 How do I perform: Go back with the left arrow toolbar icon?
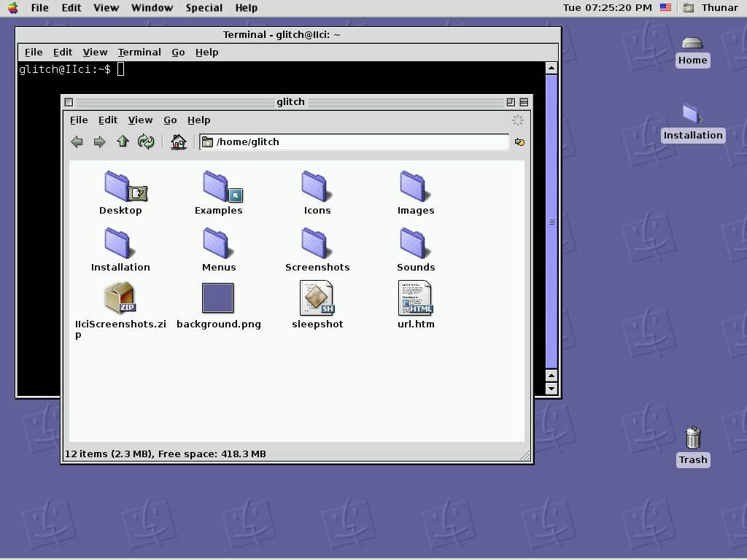coord(77,142)
